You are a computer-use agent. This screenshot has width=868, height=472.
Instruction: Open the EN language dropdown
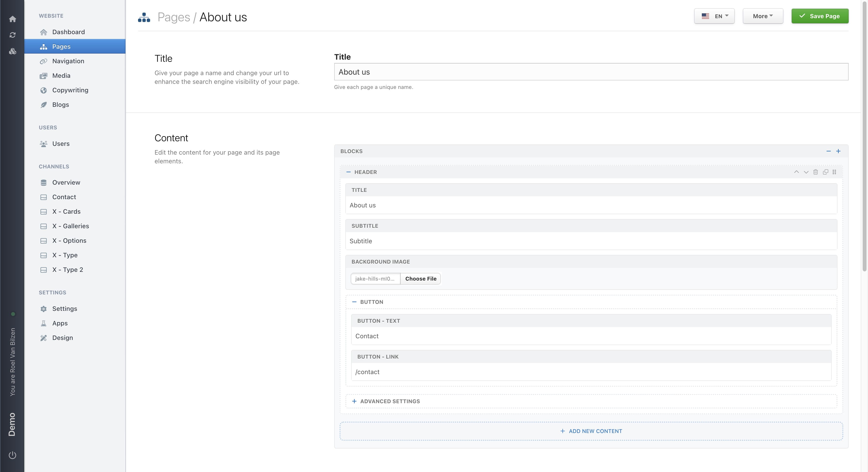pyautogui.click(x=714, y=16)
